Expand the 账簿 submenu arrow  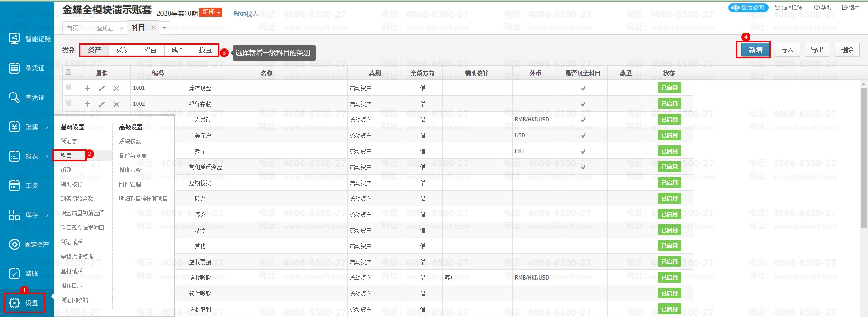pos(47,127)
